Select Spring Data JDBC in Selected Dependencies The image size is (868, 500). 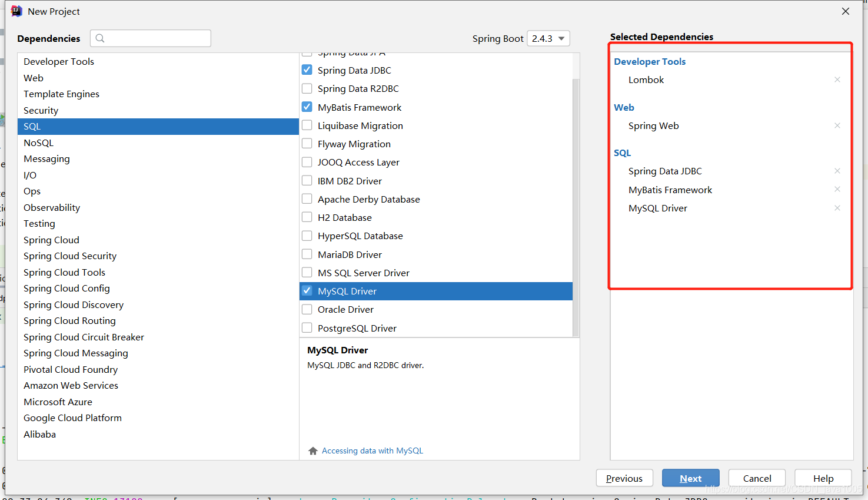tap(665, 171)
